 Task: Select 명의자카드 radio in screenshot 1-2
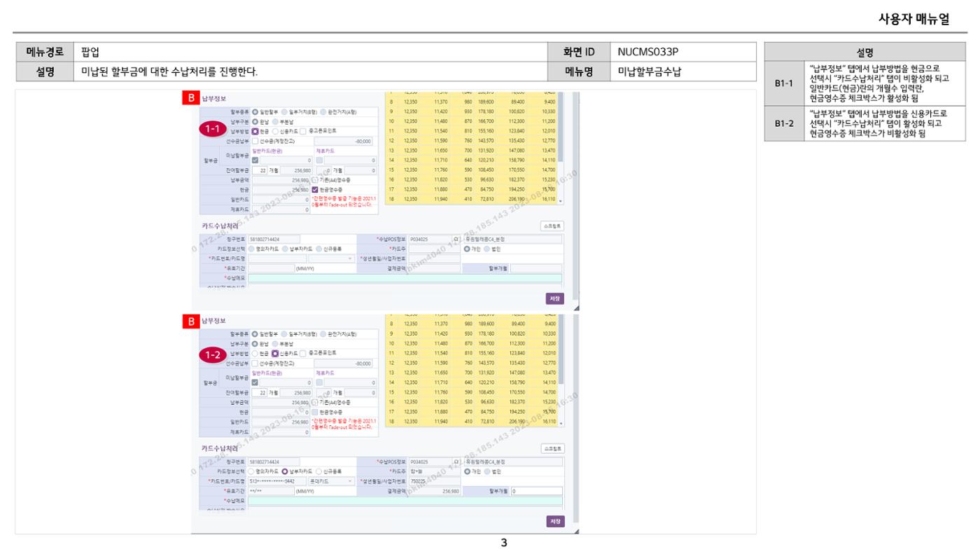click(251, 472)
